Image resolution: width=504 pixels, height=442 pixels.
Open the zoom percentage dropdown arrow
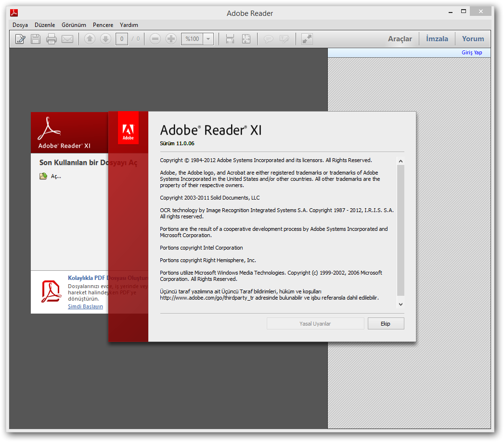(208, 39)
